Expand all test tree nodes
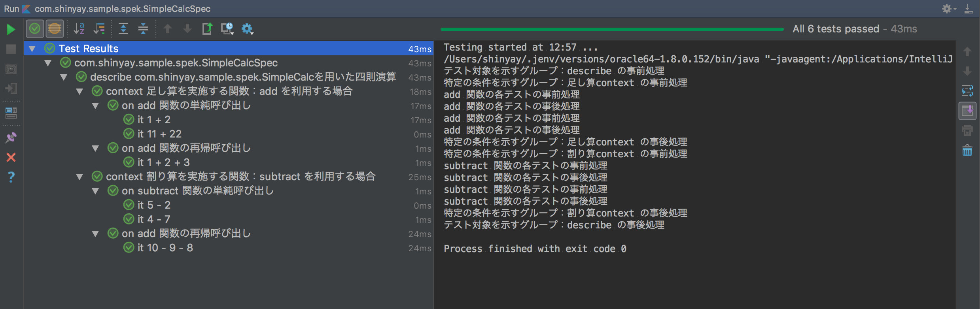 [x=123, y=28]
